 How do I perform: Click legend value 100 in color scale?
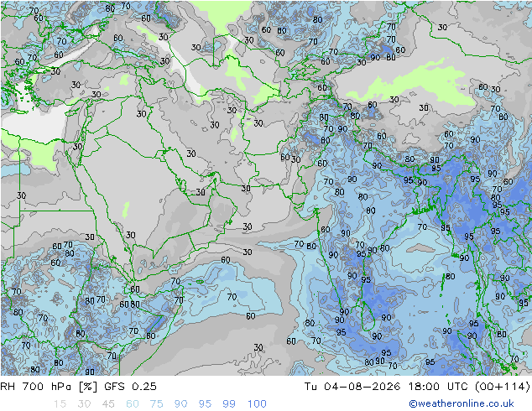click(257, 404)
